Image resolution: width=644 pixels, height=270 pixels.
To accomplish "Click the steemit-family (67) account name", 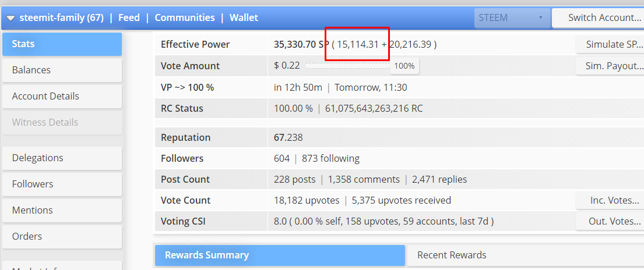I will coord(62,17).
